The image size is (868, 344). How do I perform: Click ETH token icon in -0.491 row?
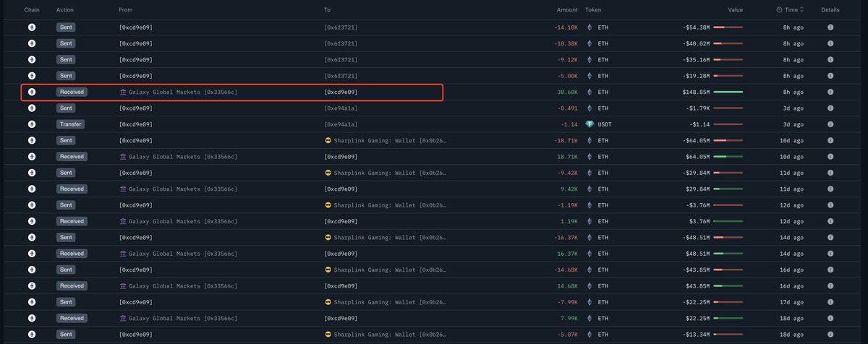(590, 108)
